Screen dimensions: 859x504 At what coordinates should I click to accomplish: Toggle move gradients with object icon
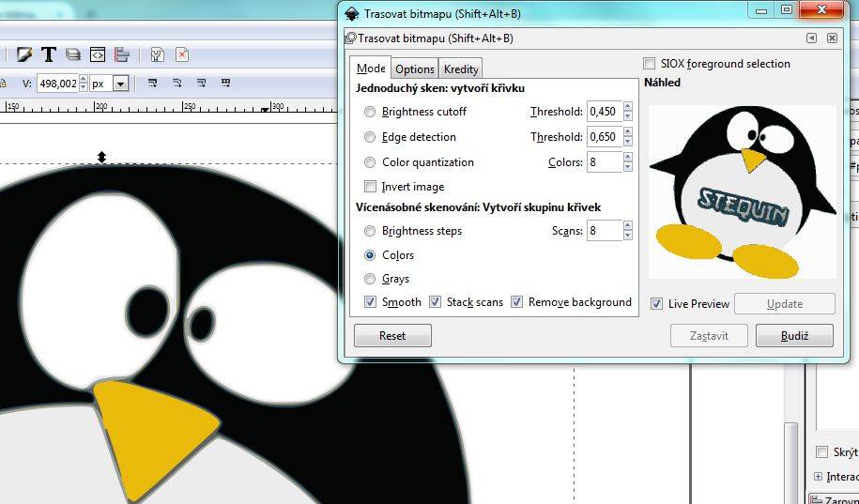point(202,84)
